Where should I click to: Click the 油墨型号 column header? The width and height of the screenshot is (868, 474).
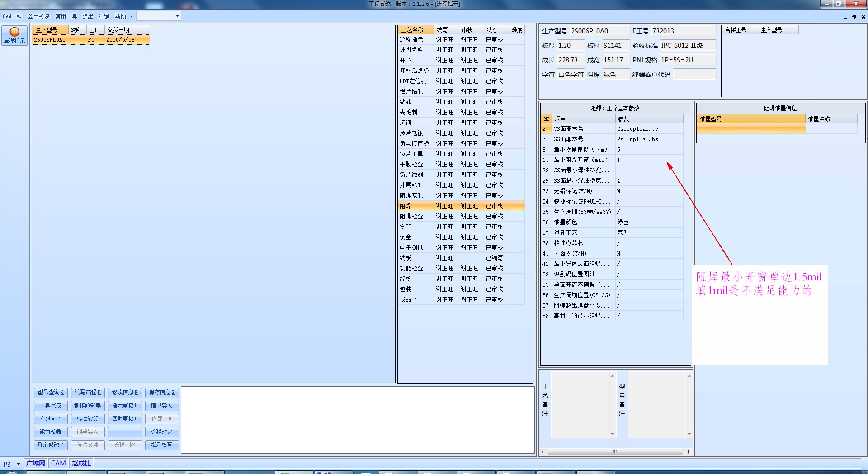click(751, 119)
